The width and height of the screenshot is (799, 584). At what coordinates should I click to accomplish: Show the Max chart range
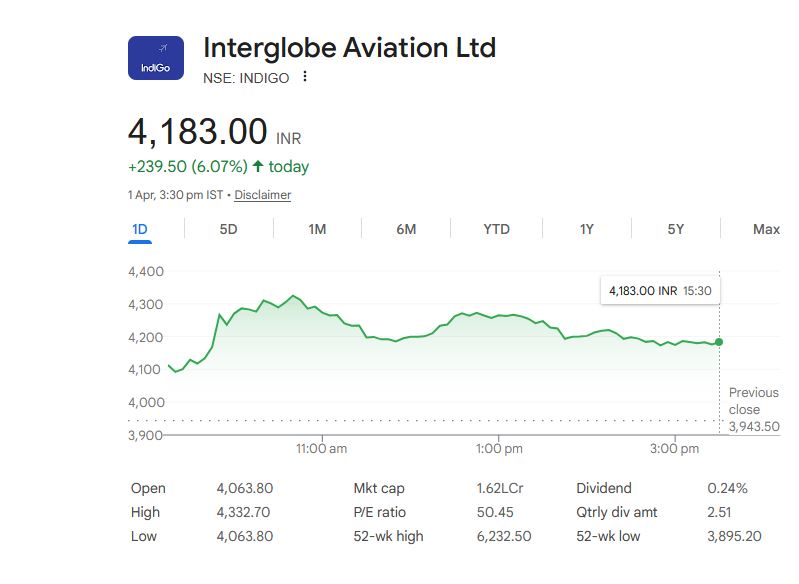(766, 229)
